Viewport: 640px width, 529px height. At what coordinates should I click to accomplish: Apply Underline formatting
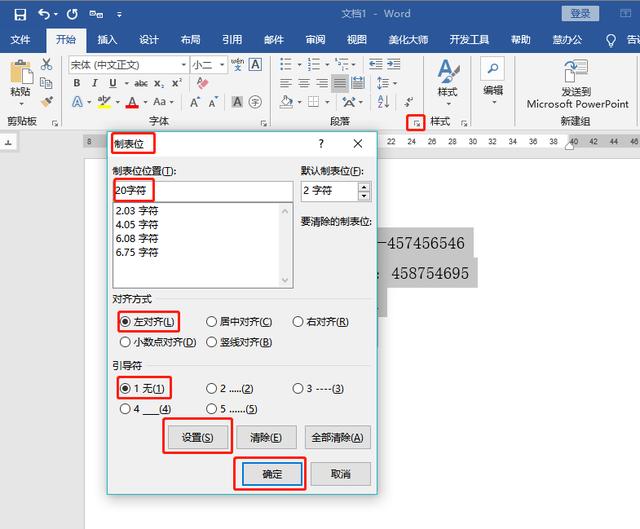point(113,83)
